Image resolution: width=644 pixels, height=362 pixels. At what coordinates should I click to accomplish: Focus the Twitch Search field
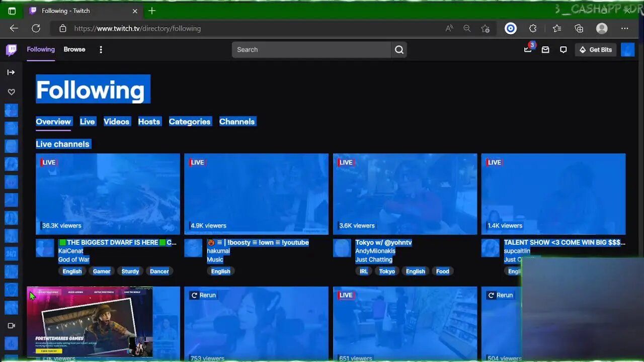pos(311,50)
